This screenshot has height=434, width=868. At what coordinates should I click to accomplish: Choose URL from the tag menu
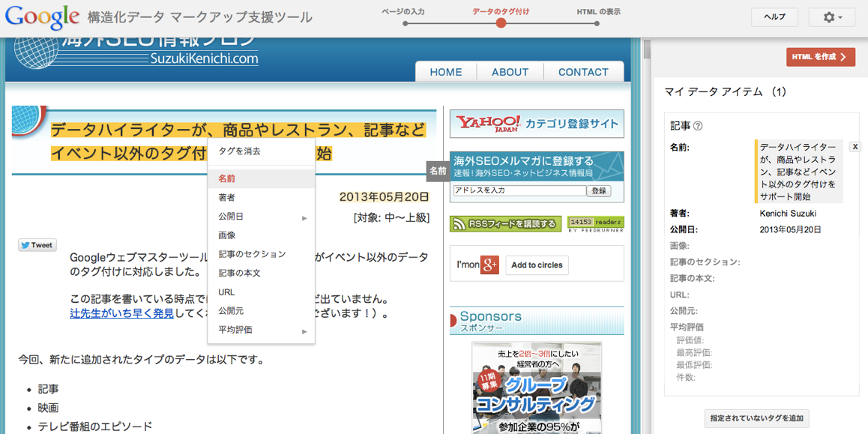[x=262, y=292]
